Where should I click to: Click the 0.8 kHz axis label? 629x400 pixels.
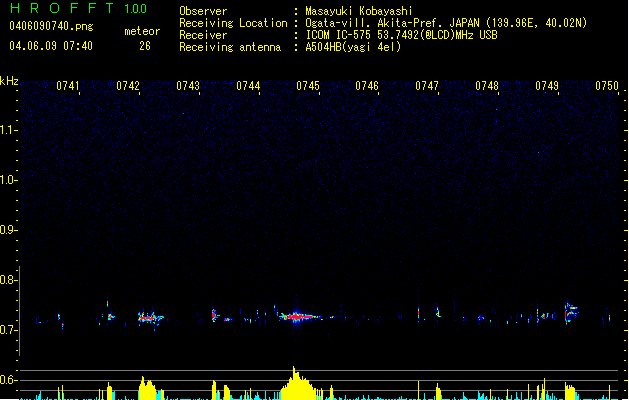(8, 280)
